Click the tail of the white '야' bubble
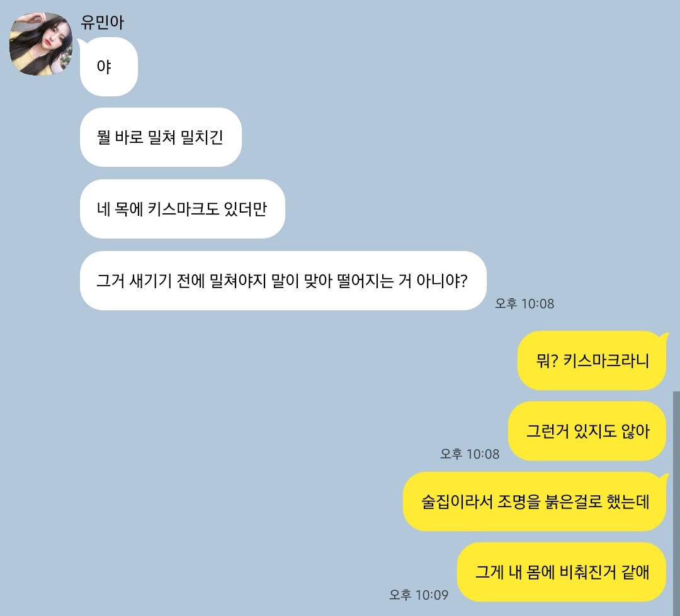The width and height of the screenshot is (680, 616). 82,43
